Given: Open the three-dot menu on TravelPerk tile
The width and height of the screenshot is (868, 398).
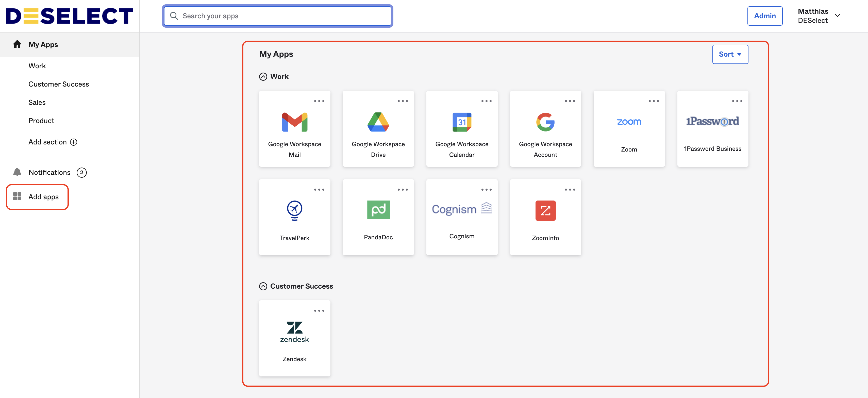Looking at the screenshot, I should [319, 190].
